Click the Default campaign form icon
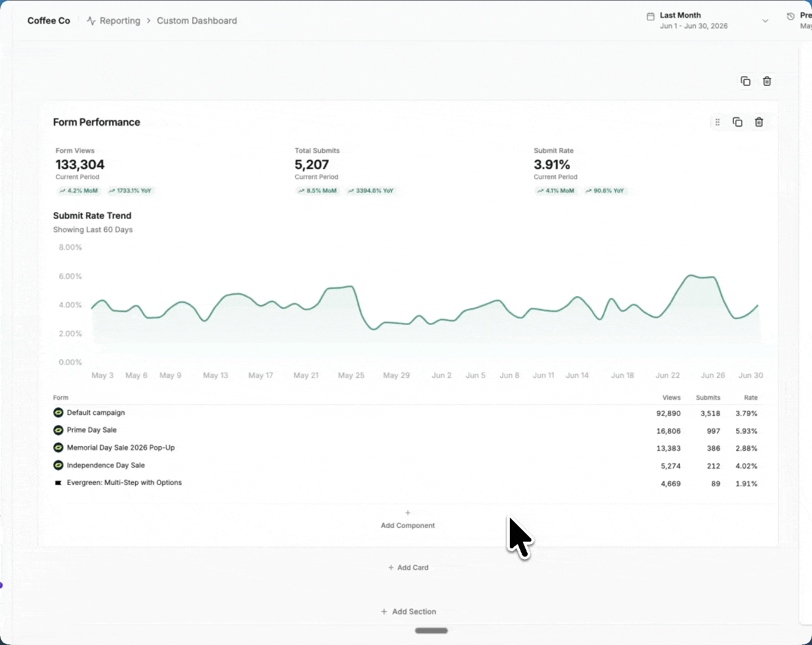 [x=58, y=413]
